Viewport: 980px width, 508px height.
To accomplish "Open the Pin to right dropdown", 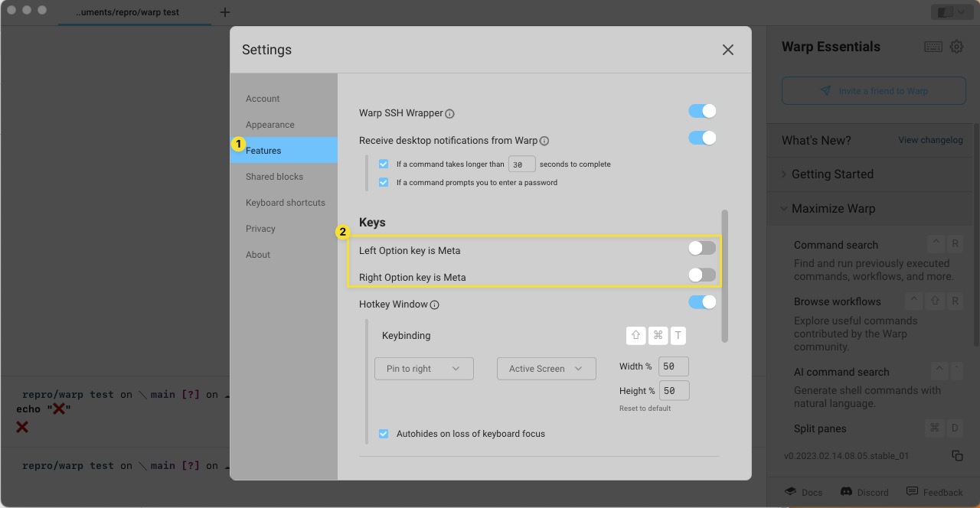I will [x=424, y=369].
